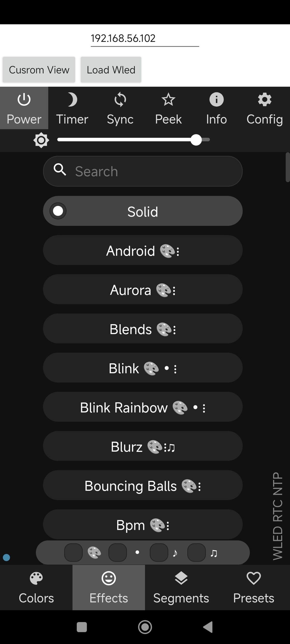Open the Config settings gear
This screenshot has width=290, height=644.
click(264, 108)
